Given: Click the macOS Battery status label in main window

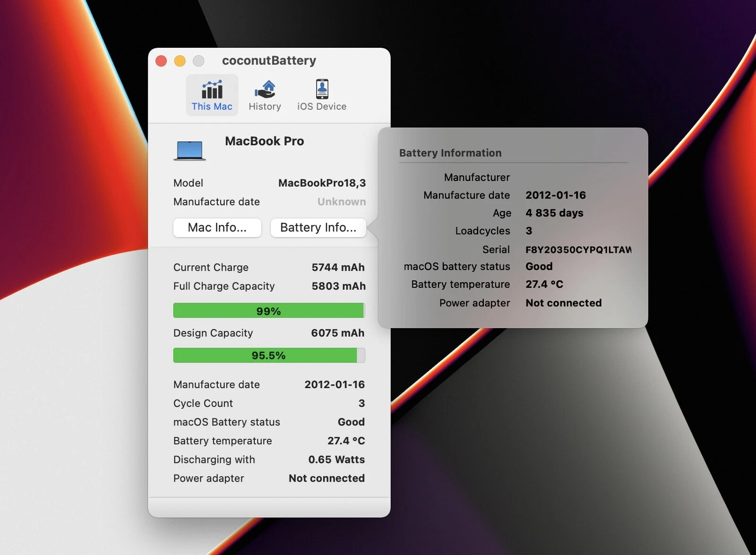Looking at the screenshot, I should click(227, 422).
